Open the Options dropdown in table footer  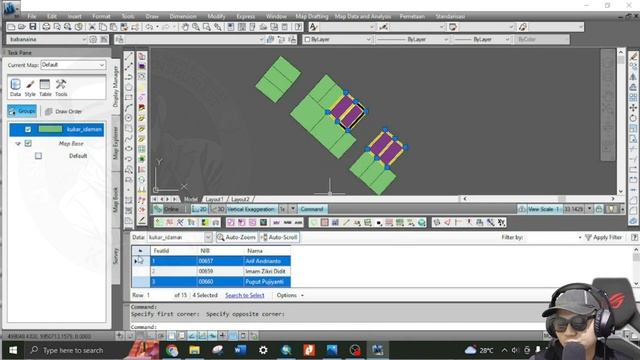(290, 295)
